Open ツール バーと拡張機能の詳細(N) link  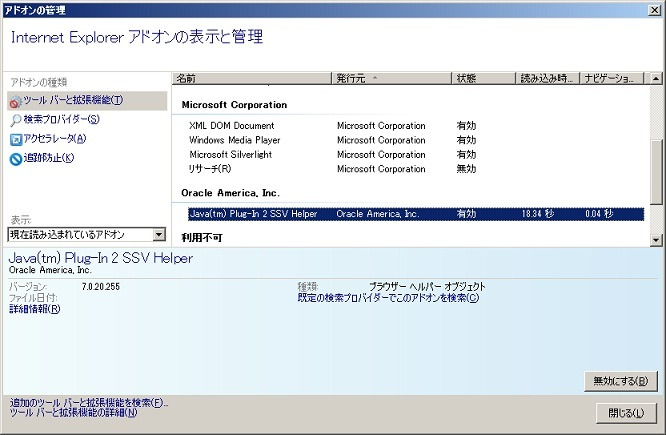coord(73,412)
